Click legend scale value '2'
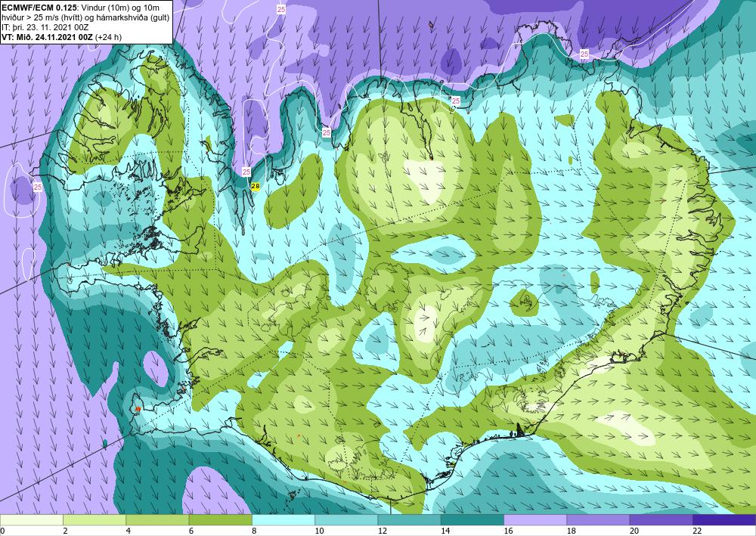756x536 pixels. click(65, 531)
